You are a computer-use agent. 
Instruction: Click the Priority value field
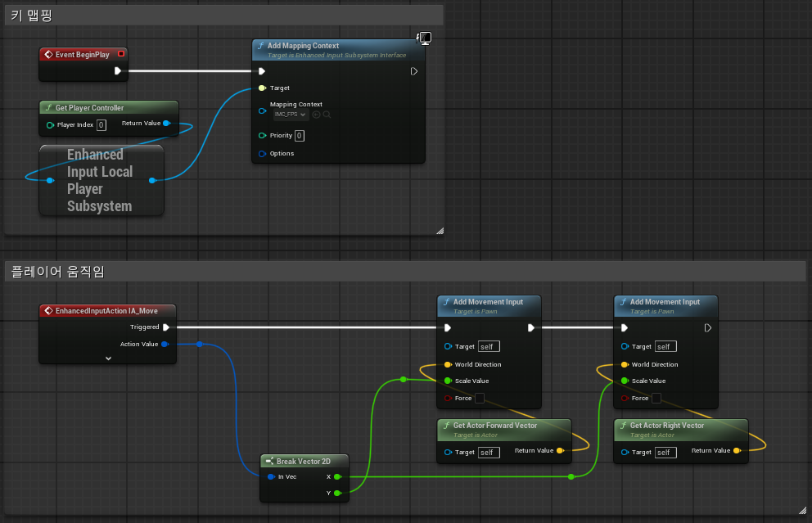point(300,136)
